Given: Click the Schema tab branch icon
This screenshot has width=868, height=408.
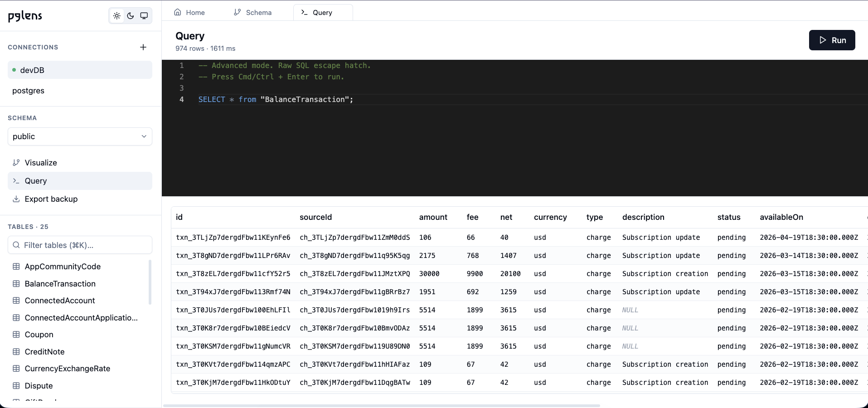Looking at the screenshot, I should 238,12.
